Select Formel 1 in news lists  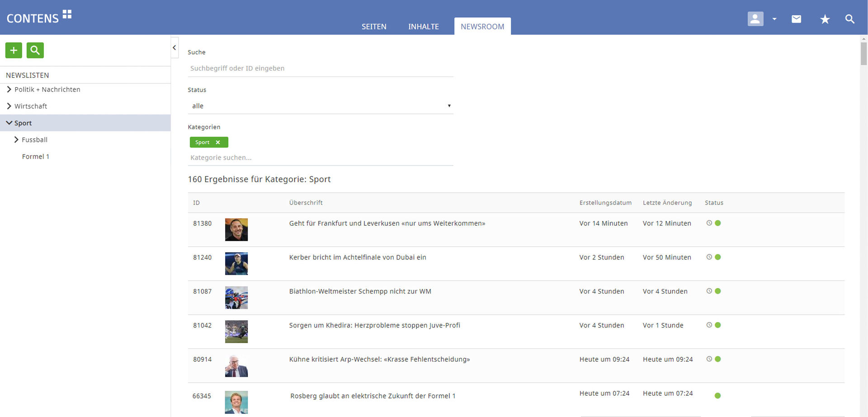tap(35, 156)
